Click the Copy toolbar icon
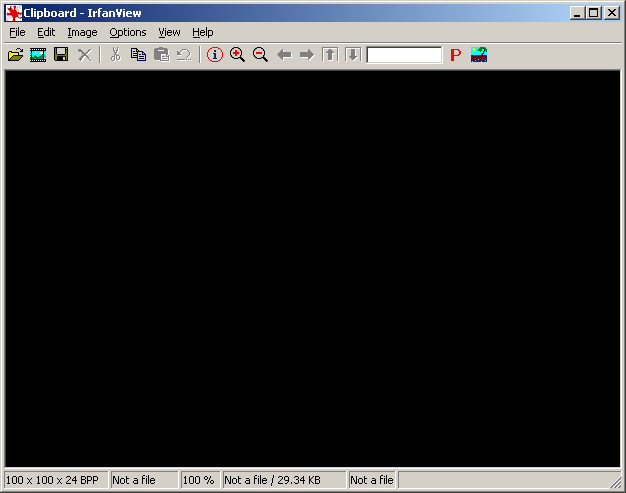626x493 pixels. (138, 55)
